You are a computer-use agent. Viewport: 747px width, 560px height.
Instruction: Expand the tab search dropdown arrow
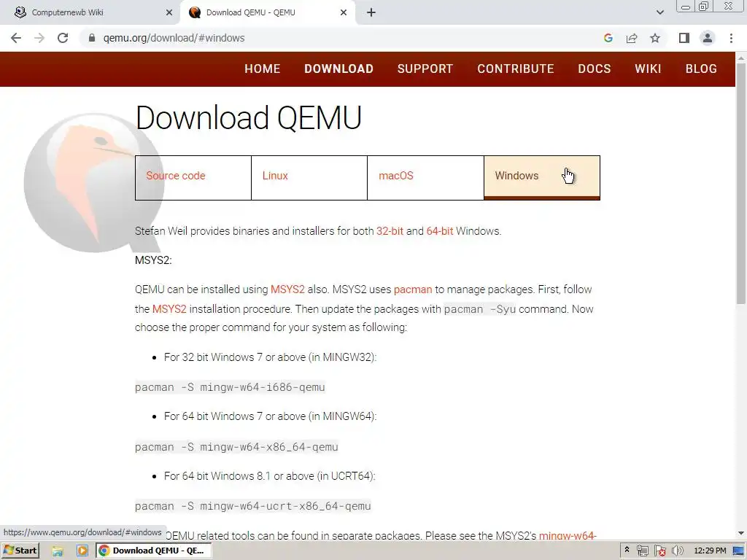[659, 12]
